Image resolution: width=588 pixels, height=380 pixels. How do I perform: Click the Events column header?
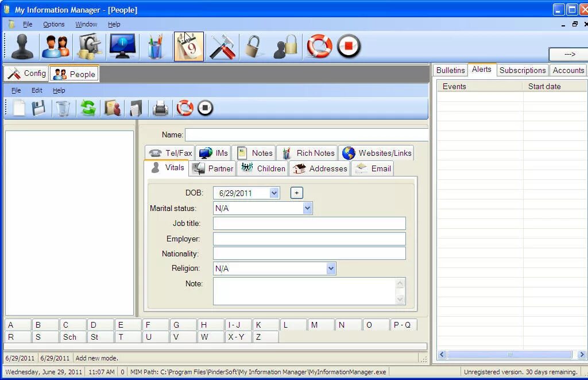pyautogui.click(x=480, y=86)
